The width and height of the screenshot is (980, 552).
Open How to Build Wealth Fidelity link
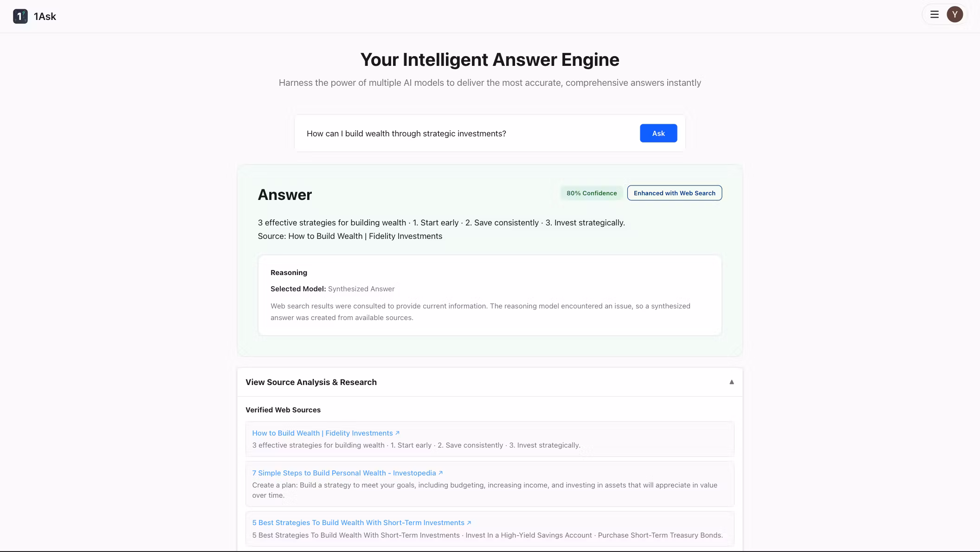[x=322, y=433]
